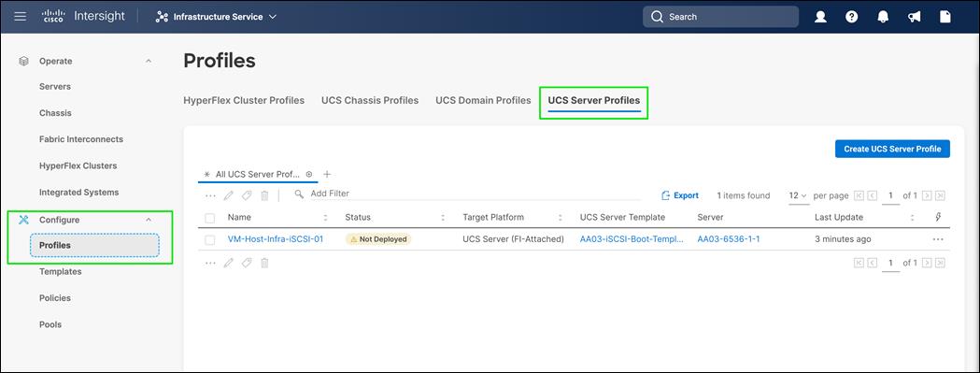Go to first page in top pagination
This screenshot has height=373, width=980.
pyautogui.click(x=859, y=195)
